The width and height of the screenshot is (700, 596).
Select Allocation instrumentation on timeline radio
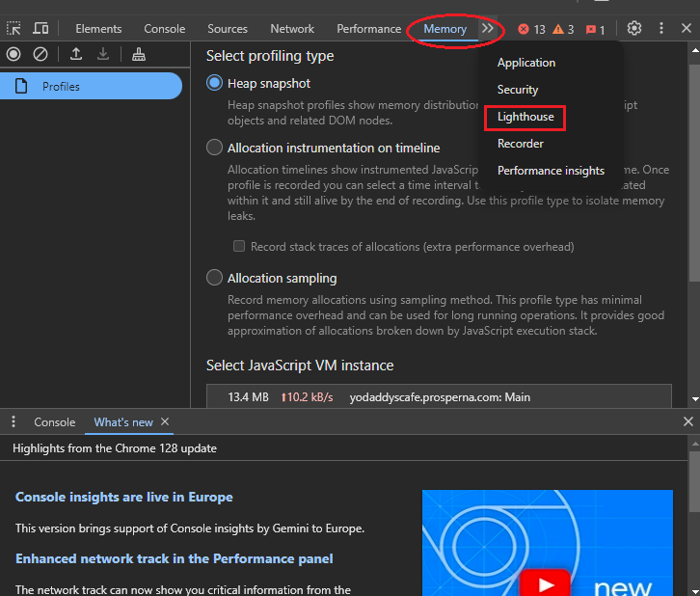click(x=214, y=148)
